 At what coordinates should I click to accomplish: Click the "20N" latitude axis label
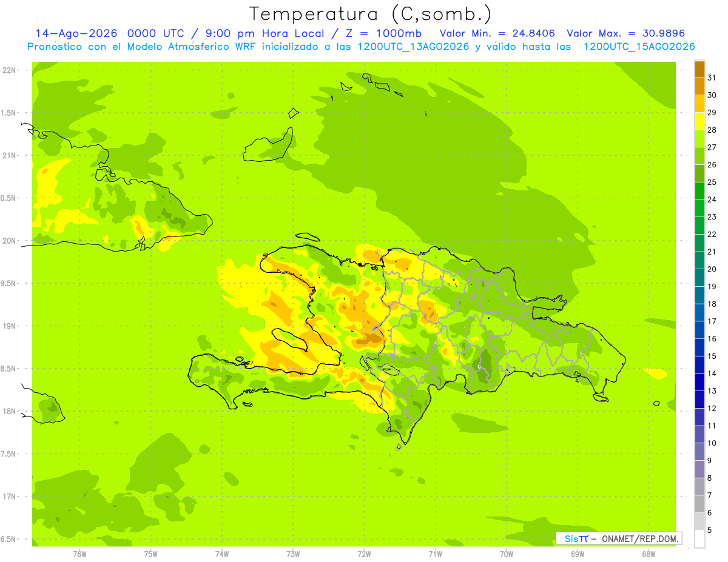8,241
